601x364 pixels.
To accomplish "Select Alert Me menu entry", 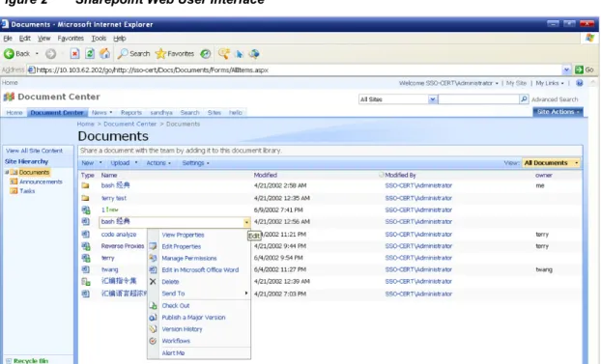I will 173,352.
